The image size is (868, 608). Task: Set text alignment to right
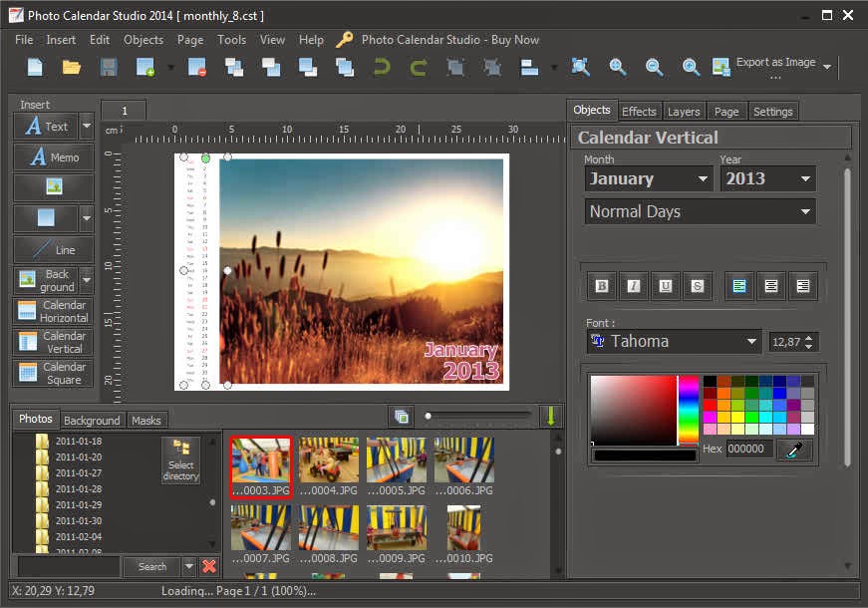(x=802, y=286)
